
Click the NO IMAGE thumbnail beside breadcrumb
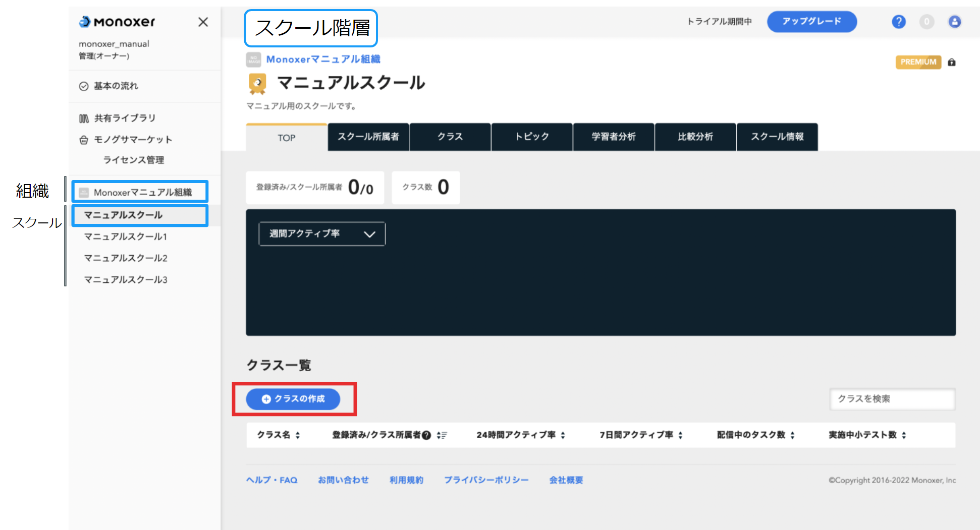tap(254, 60)
